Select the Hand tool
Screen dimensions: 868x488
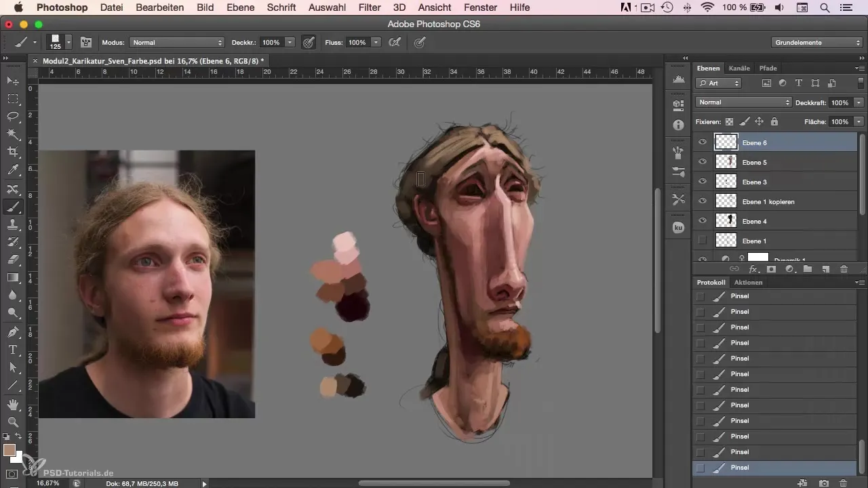pyautogui.click(x=13, y=405)
